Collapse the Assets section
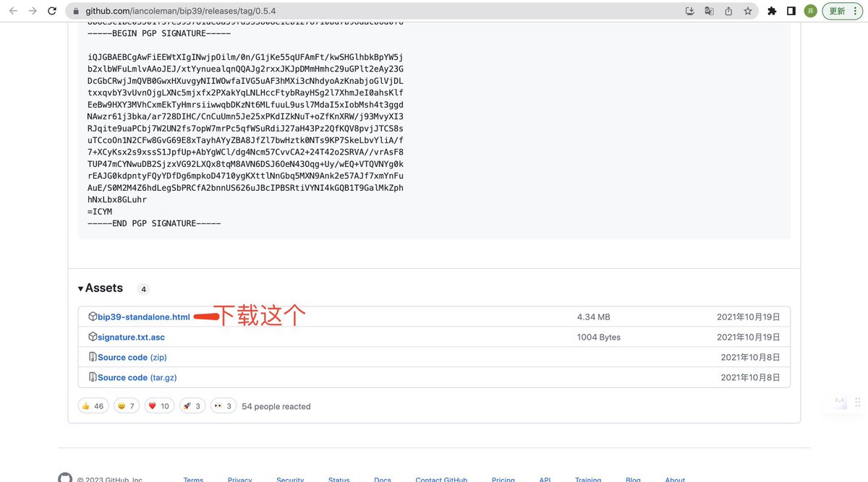This screenshot has height=482, width=868. pyautogui.click(x=101, y=288)
